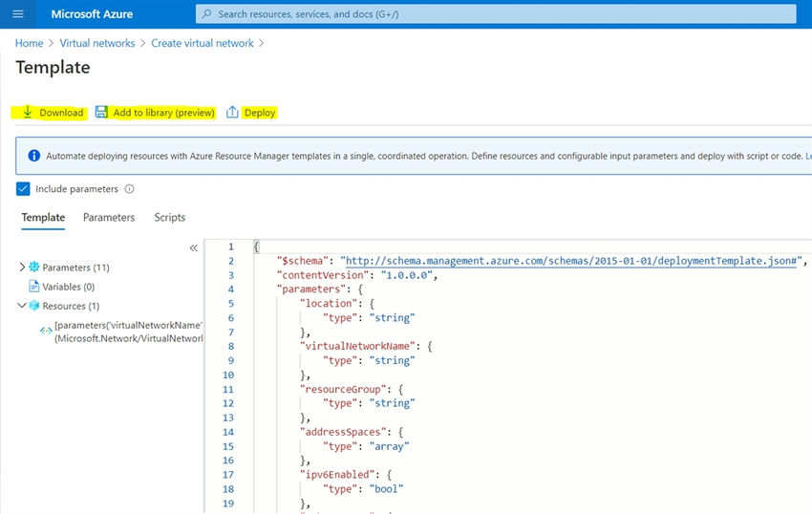The width and height of the screenshot is (812, 514).
Task: Click the virtual network resource icon
Action: pos(46,331)
